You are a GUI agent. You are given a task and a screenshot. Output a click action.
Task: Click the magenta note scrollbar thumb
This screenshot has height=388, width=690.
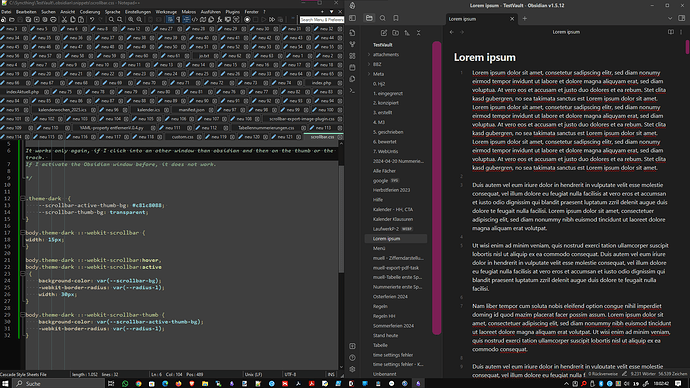pos(687,46)
